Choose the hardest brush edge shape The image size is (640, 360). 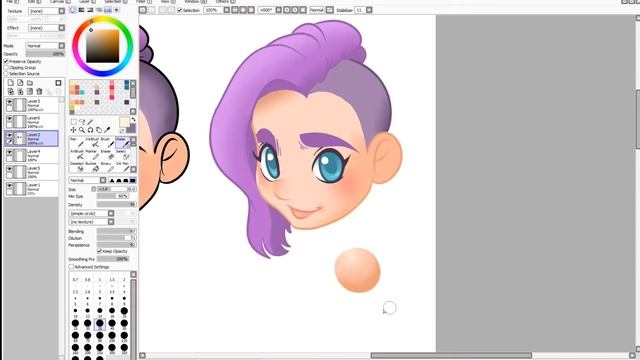point(133,180)
